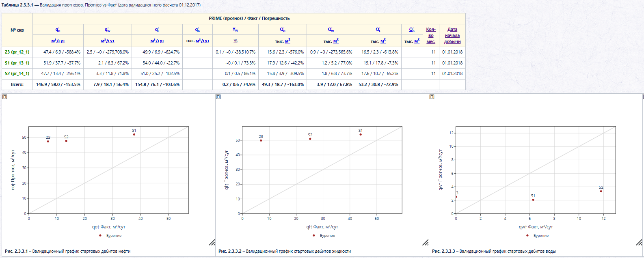Expand the liquid rates validation chart with its corner square icon
Viewport: 644px width, 258px height.
tap(218, 97)
